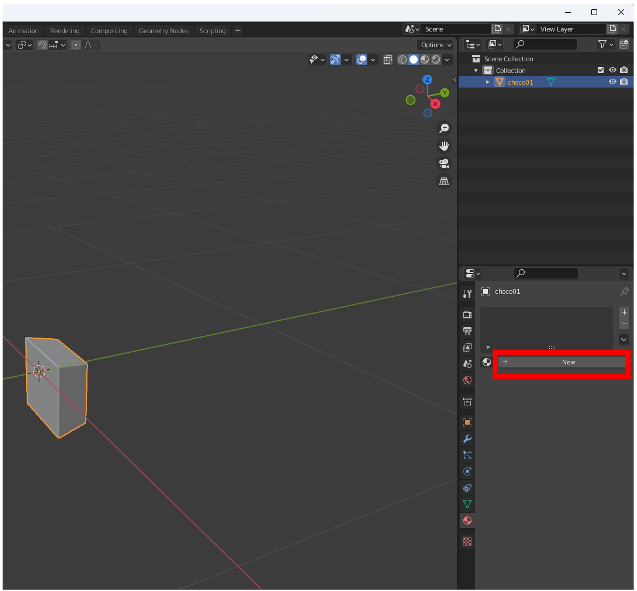Open the Object Data properties tab

click(467, 504)
